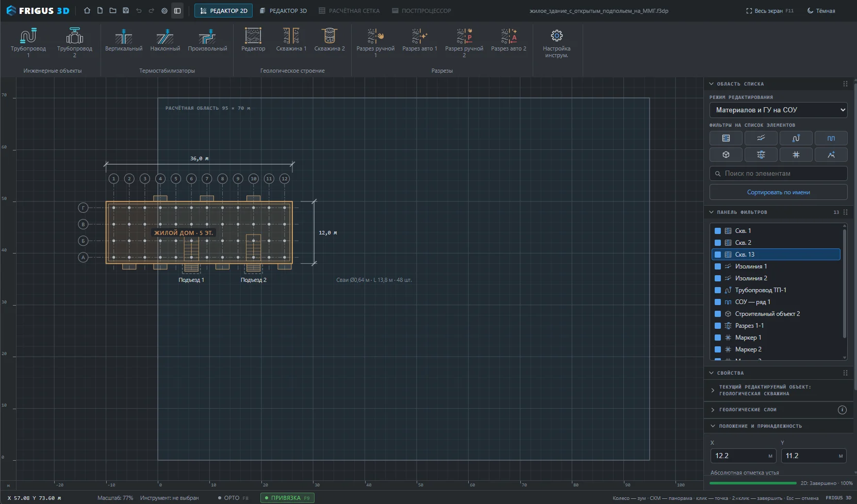This screenshot has width=857, height=504.
Task: Open the Режим редактирования dropdown
Action: 779,110
